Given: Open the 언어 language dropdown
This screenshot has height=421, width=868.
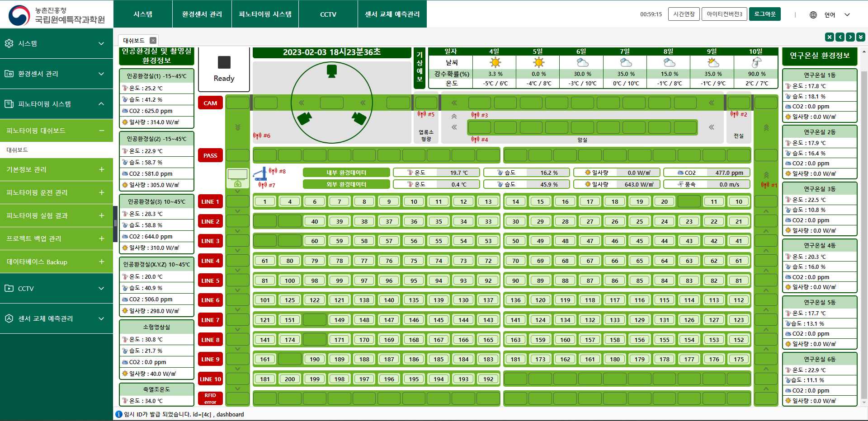Looking at the screenshot, I should click(837, 14).
